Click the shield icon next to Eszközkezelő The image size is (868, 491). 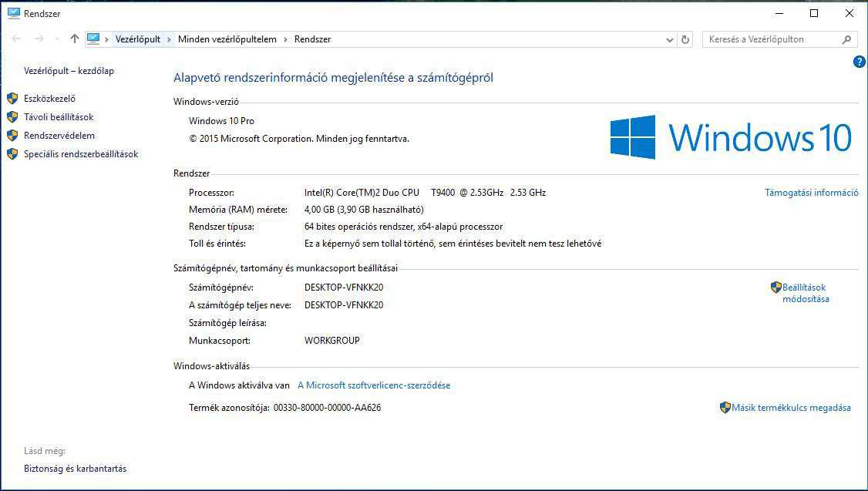pos(12,99)
